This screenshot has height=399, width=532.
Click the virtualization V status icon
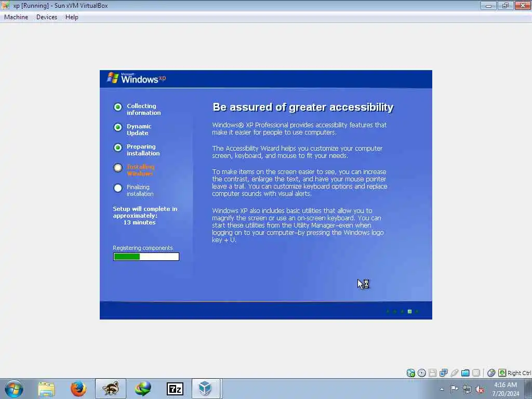pyautogui.click(x=476, y=373)
